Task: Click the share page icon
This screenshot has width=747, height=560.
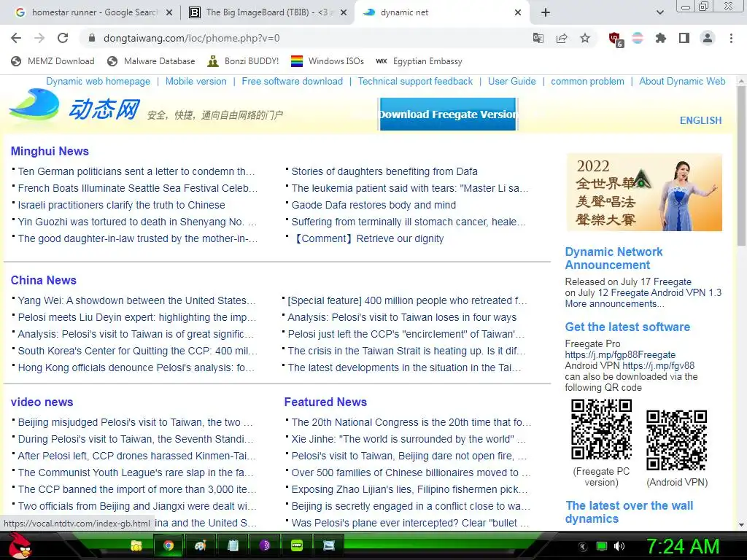Action: point(562,38)
